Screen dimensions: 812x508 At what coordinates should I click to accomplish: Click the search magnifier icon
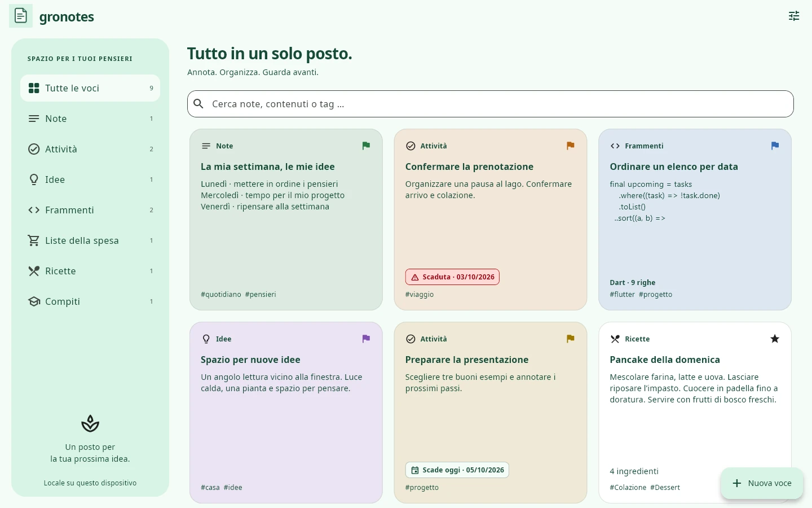[x=198, y=104]
